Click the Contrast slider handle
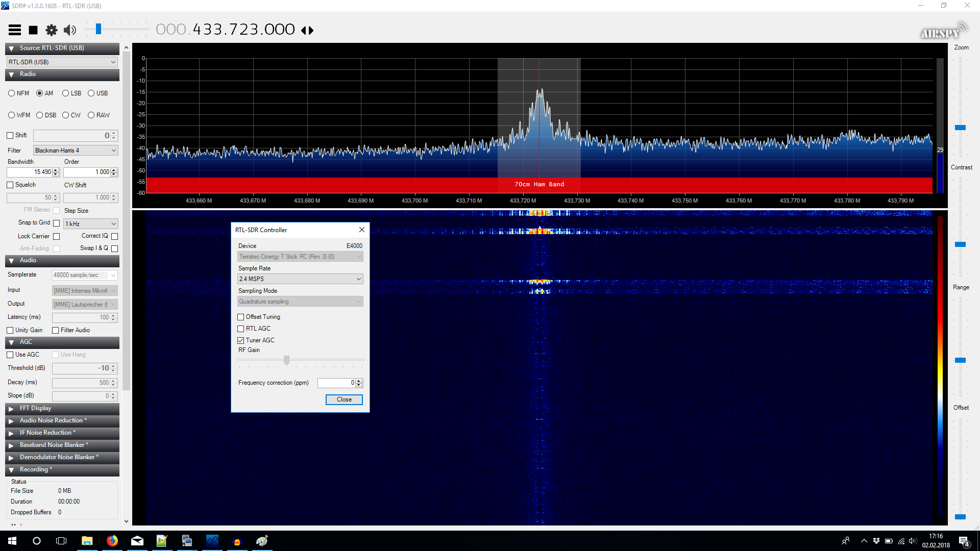980x551 pixels. (961, 244)
